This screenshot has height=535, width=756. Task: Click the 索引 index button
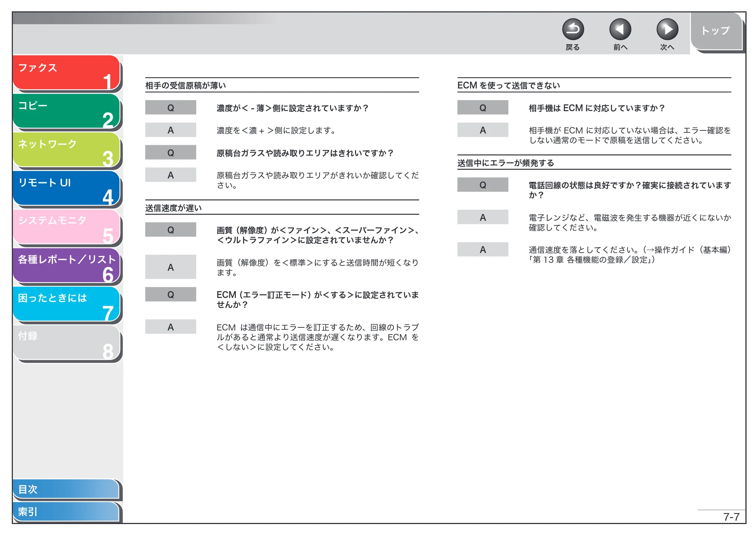66,512
